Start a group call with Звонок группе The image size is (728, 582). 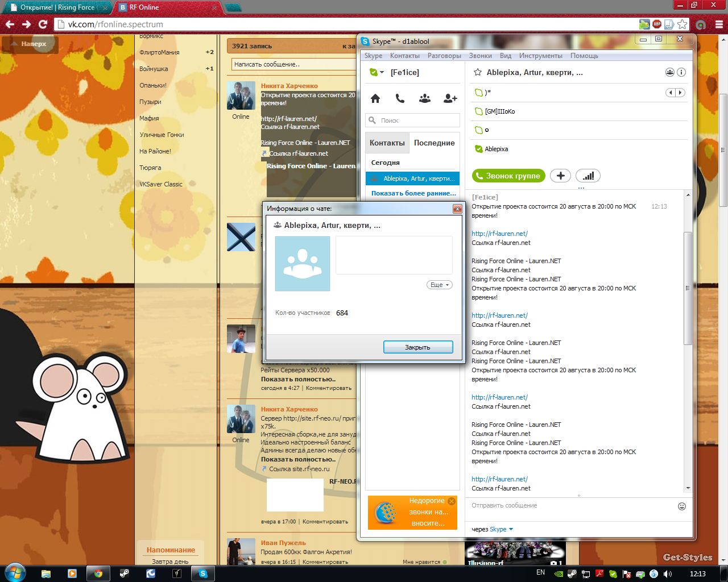click(508, 176)
